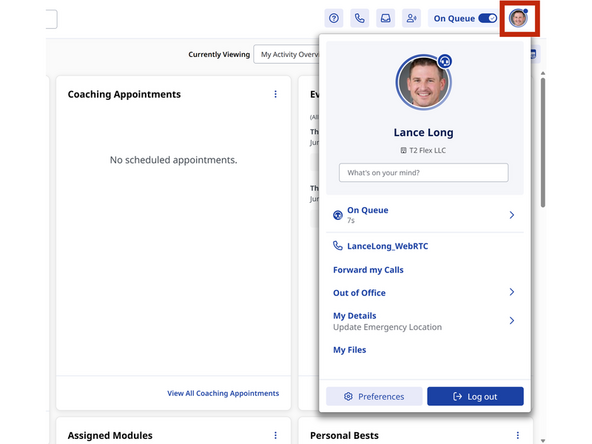Open the phone calls icon in header
Image resolution: width=592 pixels, height=444 pixels.
pyautogui.click(x=359, y=18)
